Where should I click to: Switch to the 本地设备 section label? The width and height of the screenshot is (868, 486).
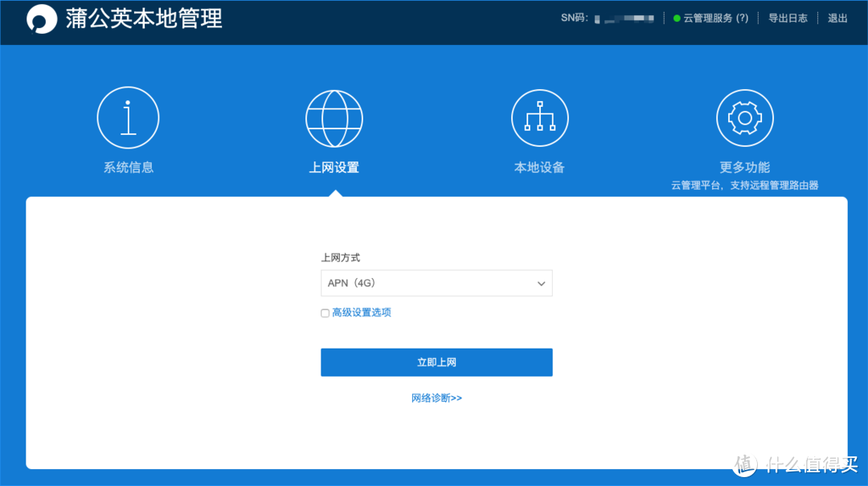(x=539, y=167)
